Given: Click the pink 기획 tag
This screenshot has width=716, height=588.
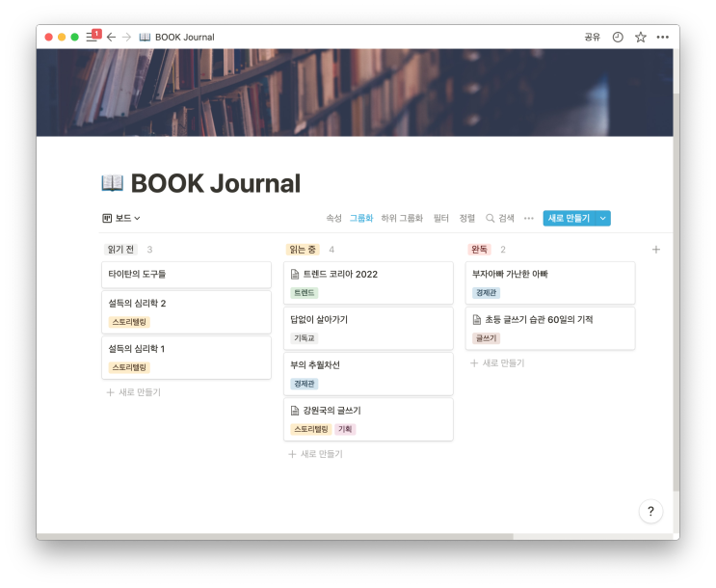Looking at the screenshot, I should pyautogui.click(x=345, y=429).
